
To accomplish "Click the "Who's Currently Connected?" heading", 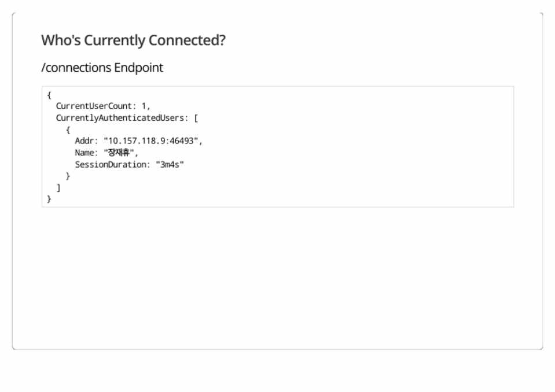I will click(x=133, y=40).
